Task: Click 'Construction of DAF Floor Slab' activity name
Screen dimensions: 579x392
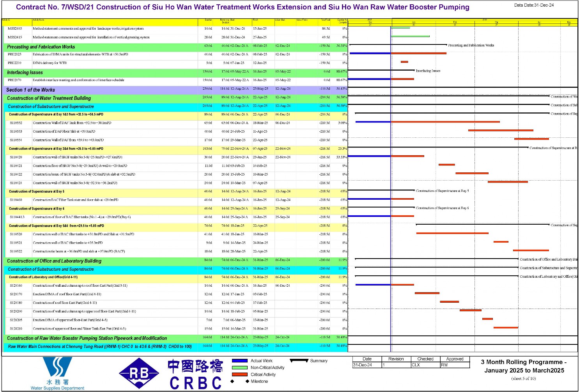Action: pyautogui.click(x=64, y=131)
